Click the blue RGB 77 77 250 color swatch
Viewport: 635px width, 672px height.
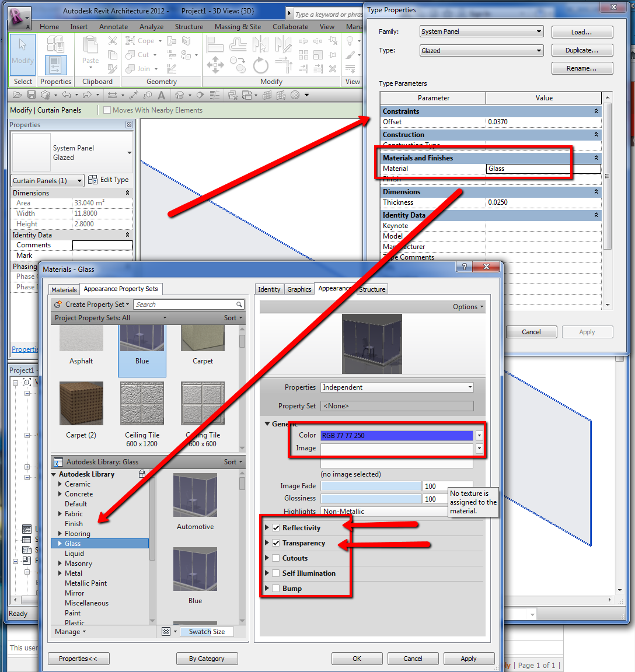click(397, 435)
